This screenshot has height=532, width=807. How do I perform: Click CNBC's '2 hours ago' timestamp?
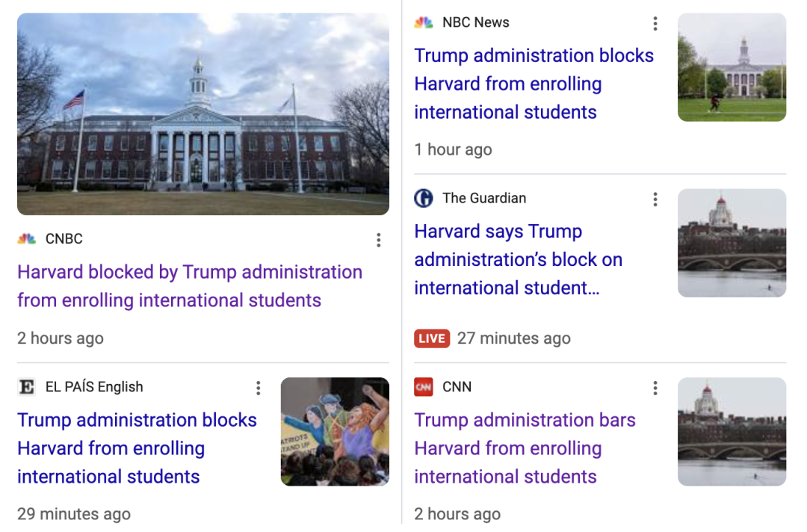(61, 338)
